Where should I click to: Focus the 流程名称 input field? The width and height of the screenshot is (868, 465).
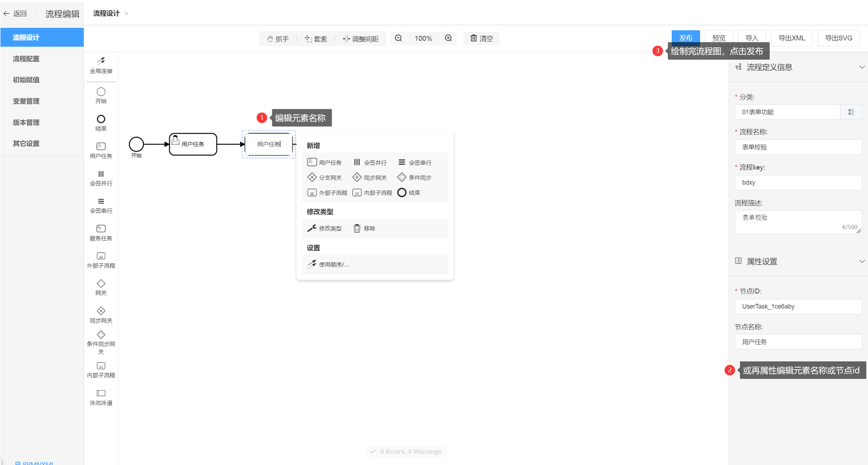click(798, 147)
